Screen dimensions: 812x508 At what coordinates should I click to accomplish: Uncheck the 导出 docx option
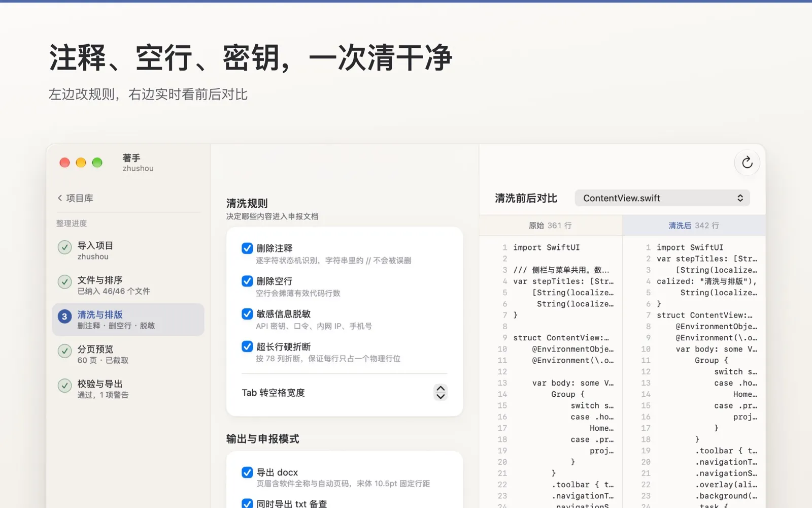(x=247, y=472)
